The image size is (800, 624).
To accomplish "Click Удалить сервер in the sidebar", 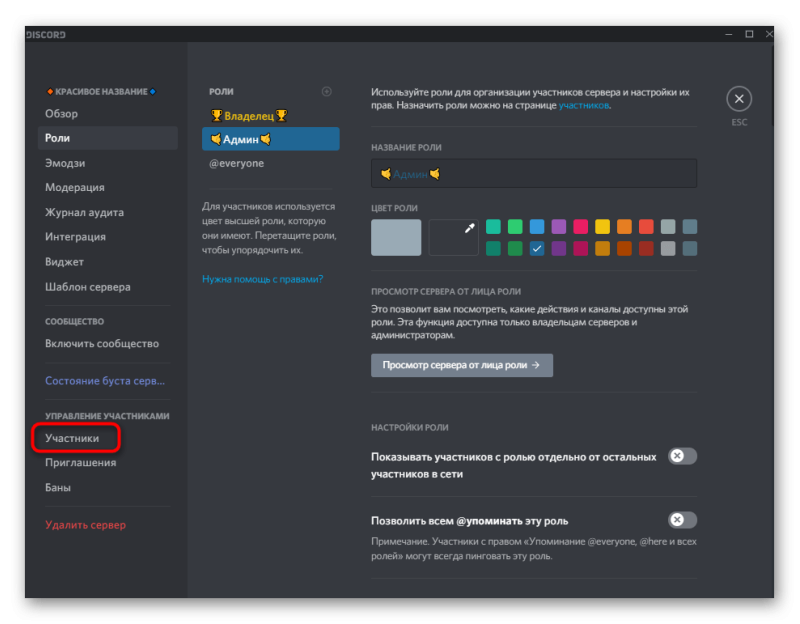I will 108,525.
